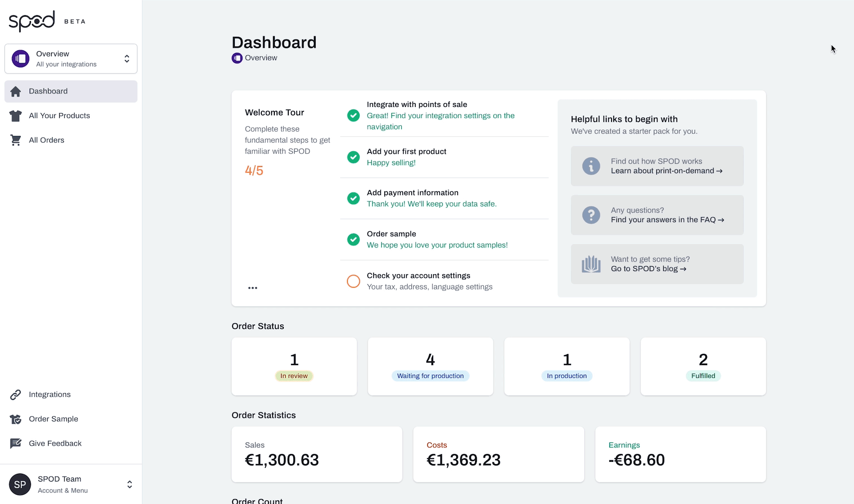The height and width of the screenshot is (504, 854).
Task: Open the Waiting for production card
Action: 430,366
